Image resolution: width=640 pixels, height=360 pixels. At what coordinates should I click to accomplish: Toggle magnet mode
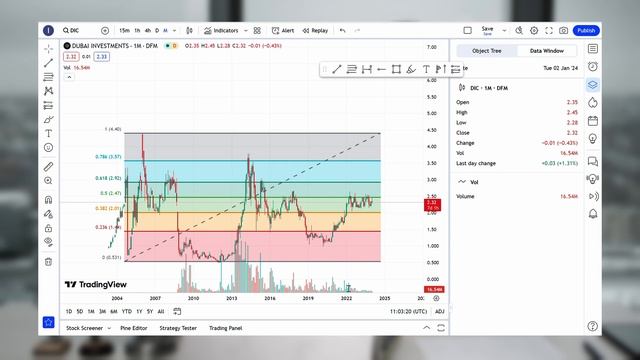49,200
